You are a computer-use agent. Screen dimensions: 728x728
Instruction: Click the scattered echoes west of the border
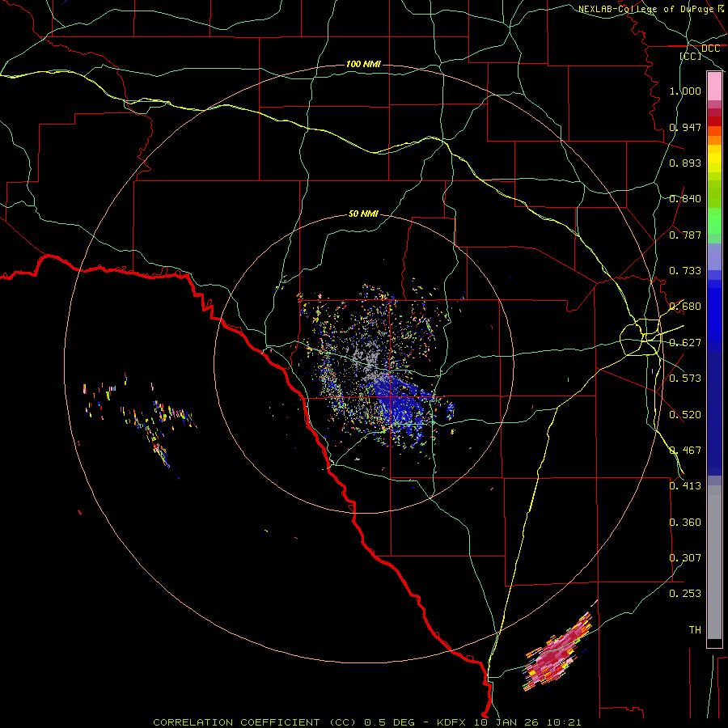tap(139, 420)
